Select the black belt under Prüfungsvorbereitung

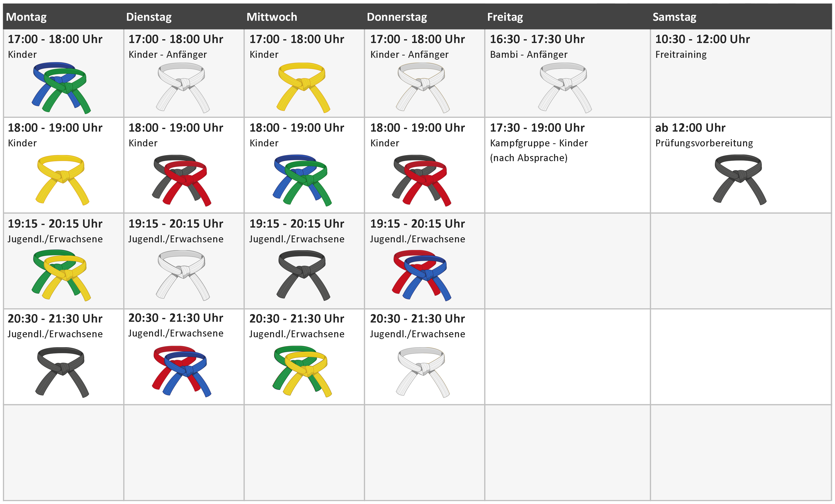point(739,179)
